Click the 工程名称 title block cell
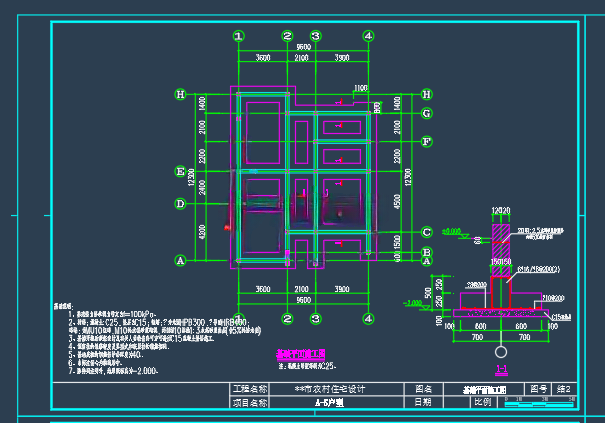 pos(250,389)
